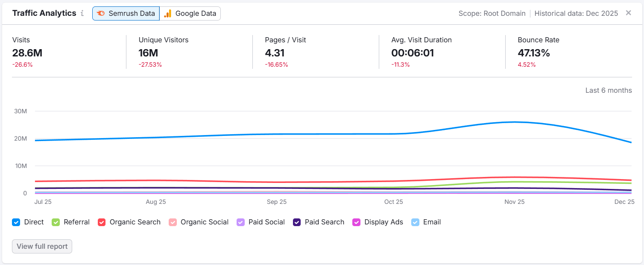
Task: Click the info icon beside Traffic Analytics
Action: [x=82, y=13]
